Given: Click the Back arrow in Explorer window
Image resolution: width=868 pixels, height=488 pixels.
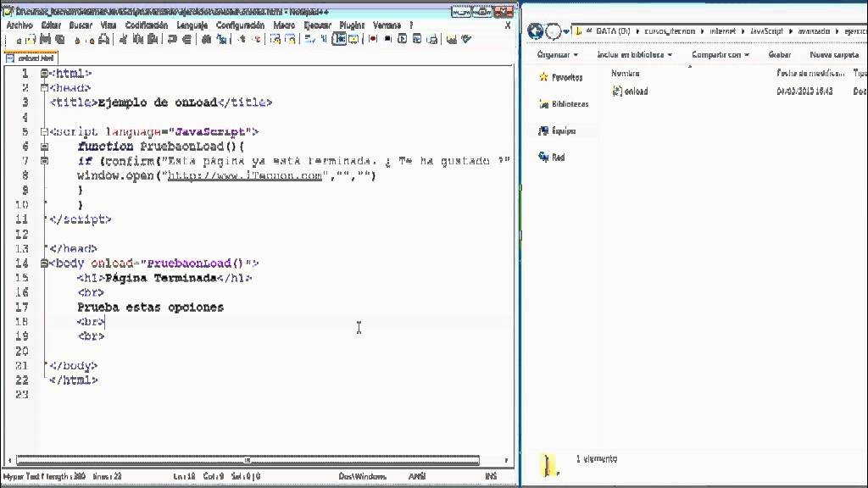Looking at the screenshot, I should point(535,31).
